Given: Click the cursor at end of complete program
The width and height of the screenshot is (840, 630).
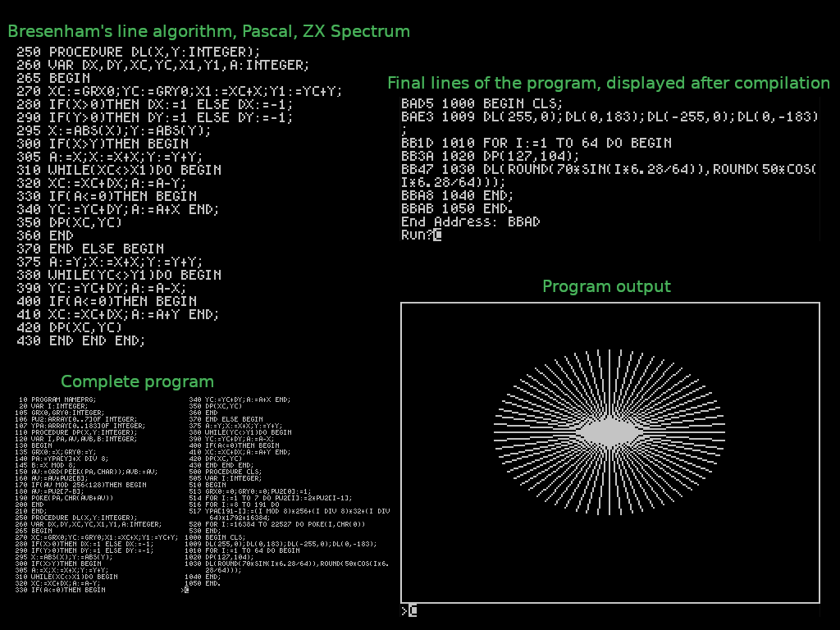Looking at the screenshot, I should (x=185, y=590).
